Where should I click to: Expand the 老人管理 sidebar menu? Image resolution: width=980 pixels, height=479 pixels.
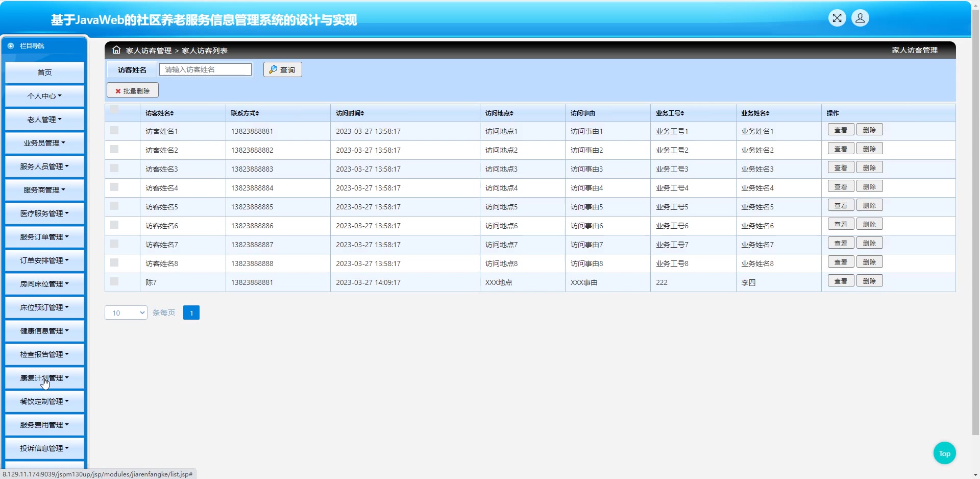(44, 119)
